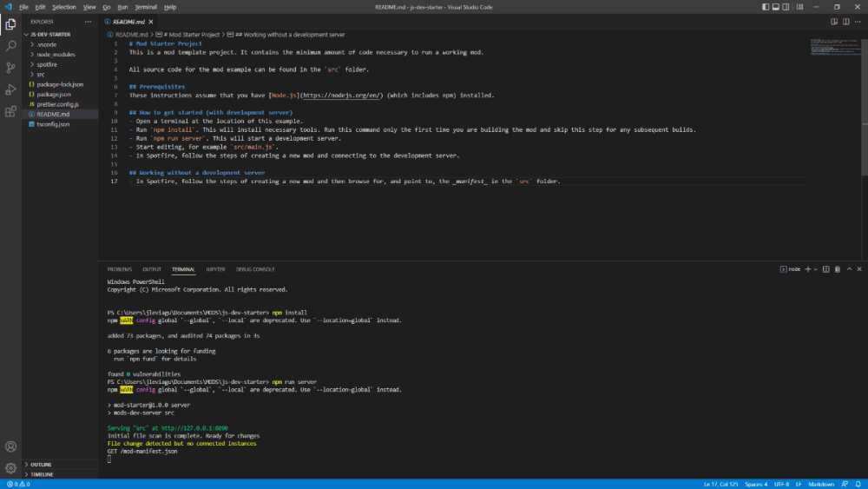Expand the spotfire folder
This screenshot has width=868, height=489.
coord(61,64)
